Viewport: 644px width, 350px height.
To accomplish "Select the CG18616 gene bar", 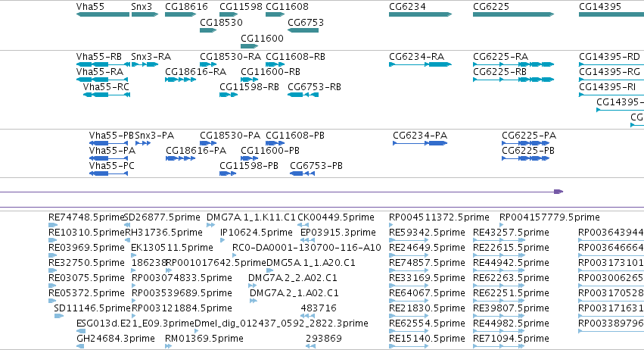I will 180,14.
